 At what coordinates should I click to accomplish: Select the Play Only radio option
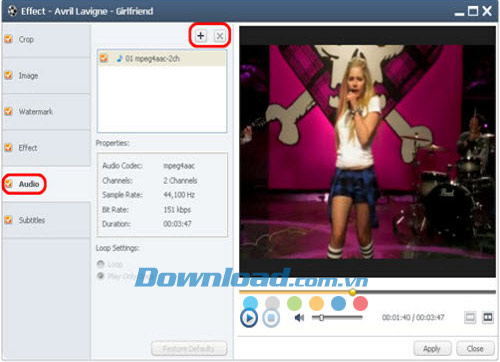coord(100,276)
